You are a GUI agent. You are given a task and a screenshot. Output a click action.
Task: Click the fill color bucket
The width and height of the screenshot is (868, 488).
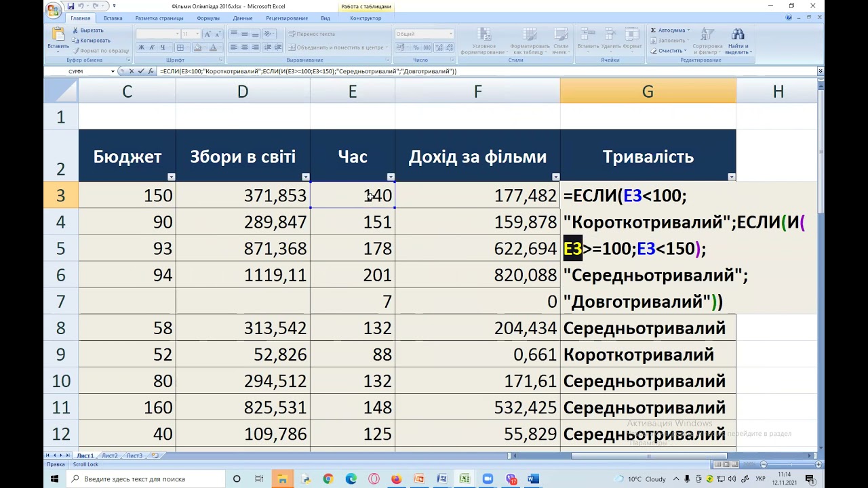pos(197,47)
